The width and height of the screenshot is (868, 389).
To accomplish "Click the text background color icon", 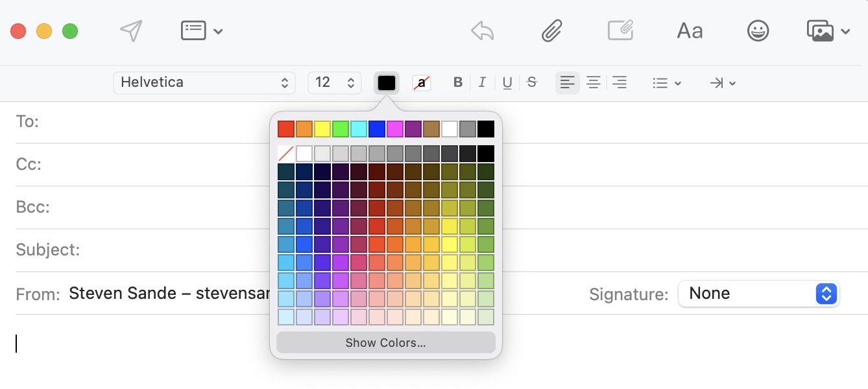I will point(422,82).
